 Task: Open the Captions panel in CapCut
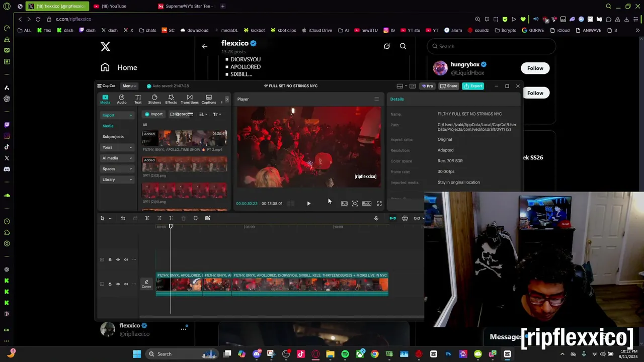pyautogui.click(x=209, y=99)
